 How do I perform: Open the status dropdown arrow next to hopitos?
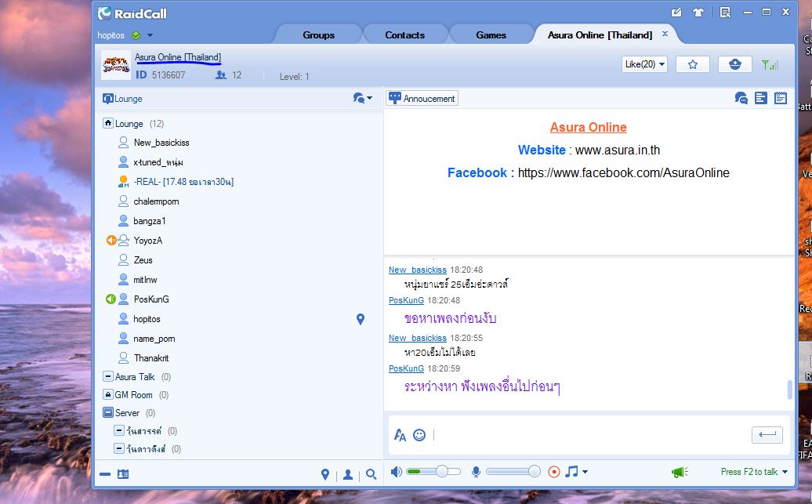point(150,35)
